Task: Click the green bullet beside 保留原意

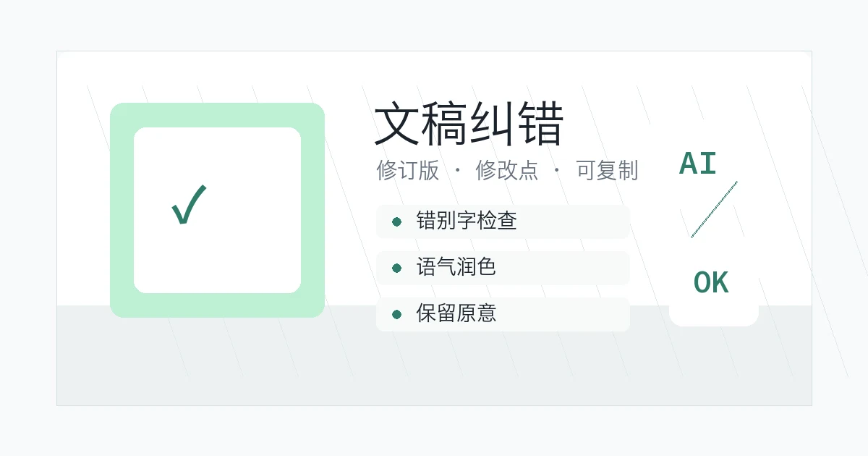Action: click(x=396, y=314)
